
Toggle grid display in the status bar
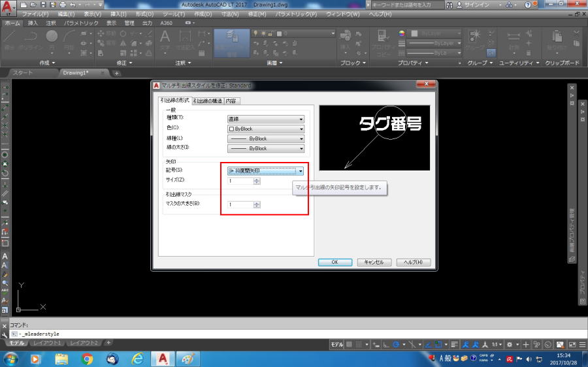click(x=349, y=344)
